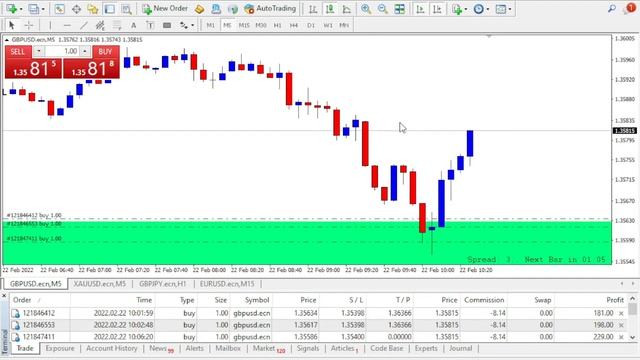Switch timeframe to M15
The image size is (640, 360).
click(244, 25)
